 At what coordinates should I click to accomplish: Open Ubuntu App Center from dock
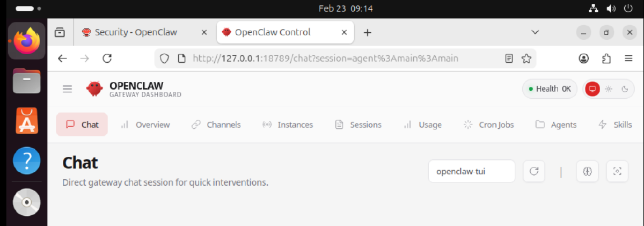point(27,120)
